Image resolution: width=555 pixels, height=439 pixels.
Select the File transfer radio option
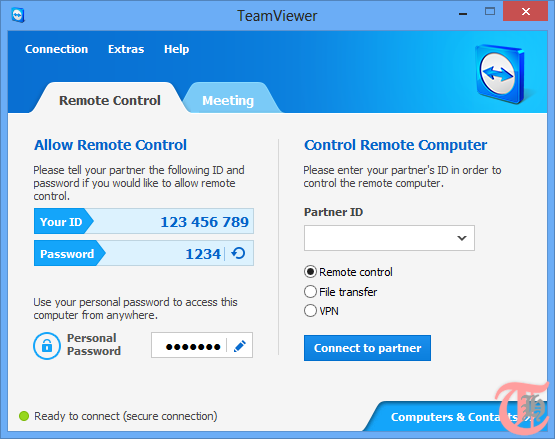coord(310,292)
